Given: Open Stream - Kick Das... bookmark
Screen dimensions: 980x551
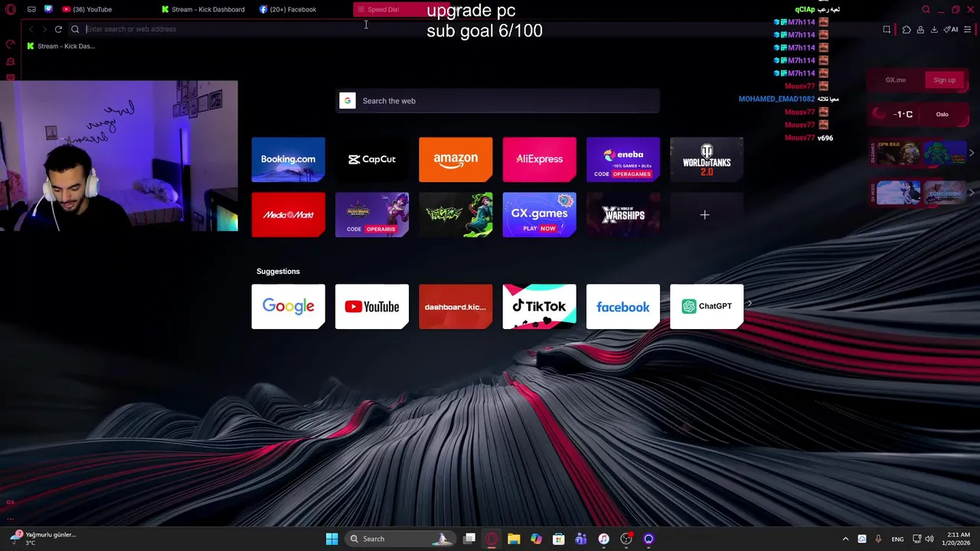Looking at the screenshot, I should tap(61, 46).
